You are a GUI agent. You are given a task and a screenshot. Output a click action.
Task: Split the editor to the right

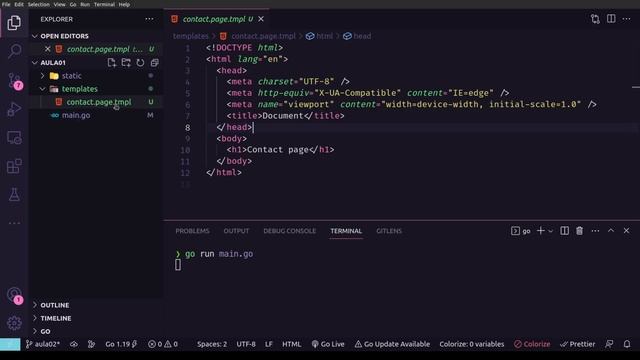click(x=611, y=19)
